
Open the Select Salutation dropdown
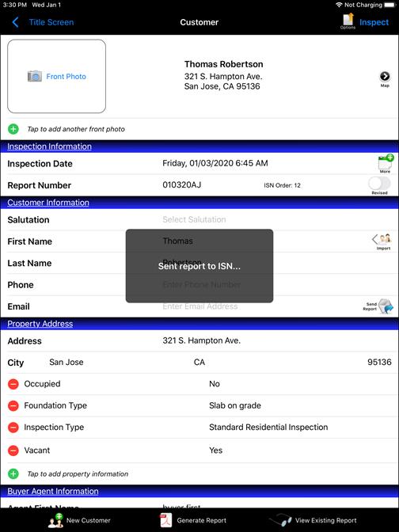194,219
